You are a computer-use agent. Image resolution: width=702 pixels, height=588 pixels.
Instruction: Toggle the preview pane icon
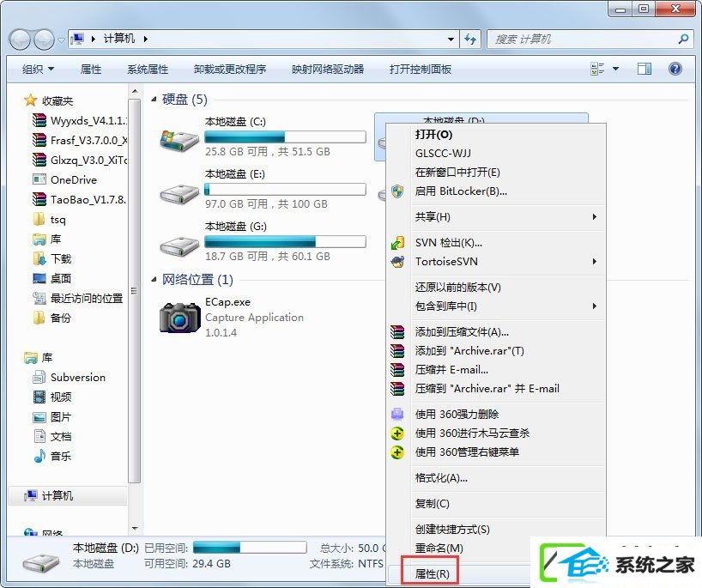[645, 69]
